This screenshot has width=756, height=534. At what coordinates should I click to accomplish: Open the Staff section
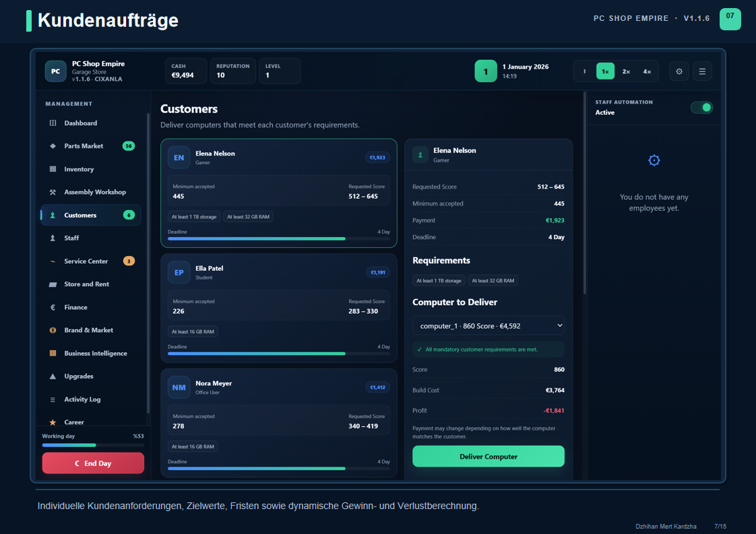pos(91,238)
